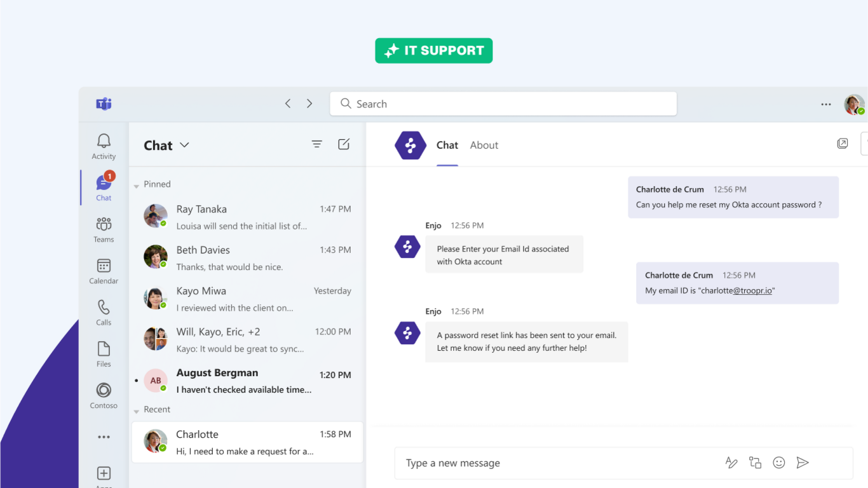
Task: Click the Enjo bot hexagon header icon
Action: pyautogui.click(x=410, y=146)
